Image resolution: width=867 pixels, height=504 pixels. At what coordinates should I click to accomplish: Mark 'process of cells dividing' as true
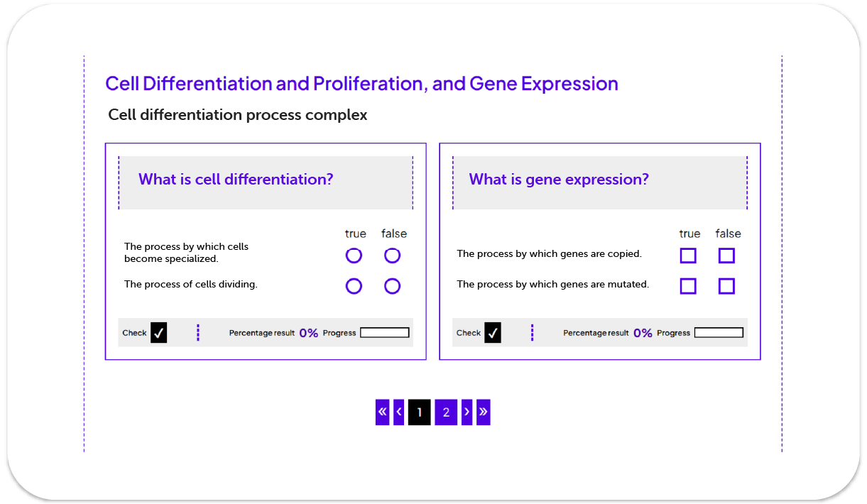(x=354, y=286)
